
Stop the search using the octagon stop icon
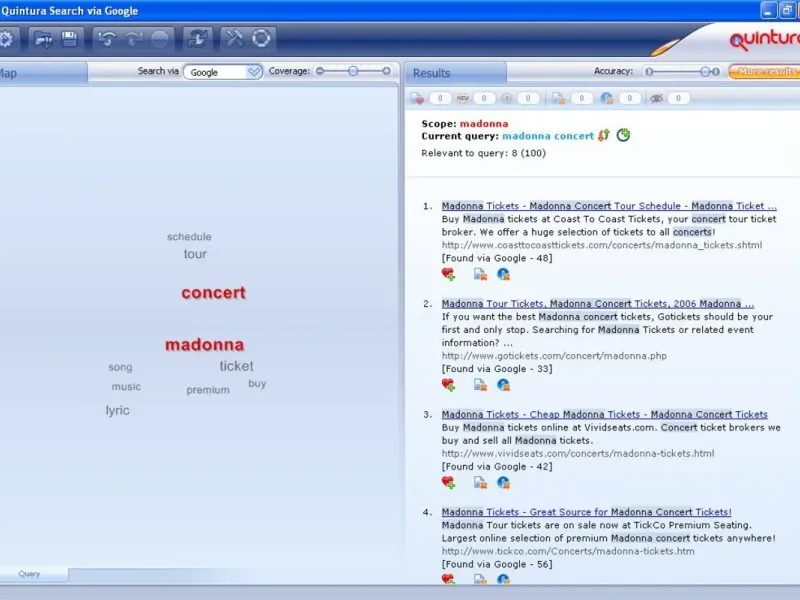(160, 39)
